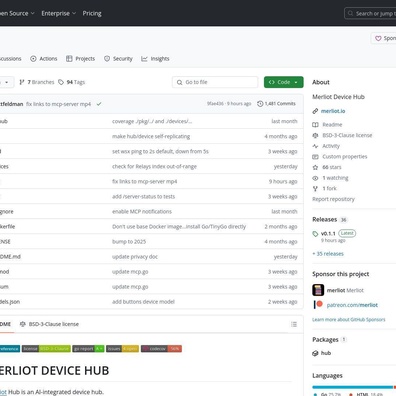The height and width of the screenshot is (396, 396).
Task: Open patreon.com/merliot link
Action: click(x=352, y=305)
